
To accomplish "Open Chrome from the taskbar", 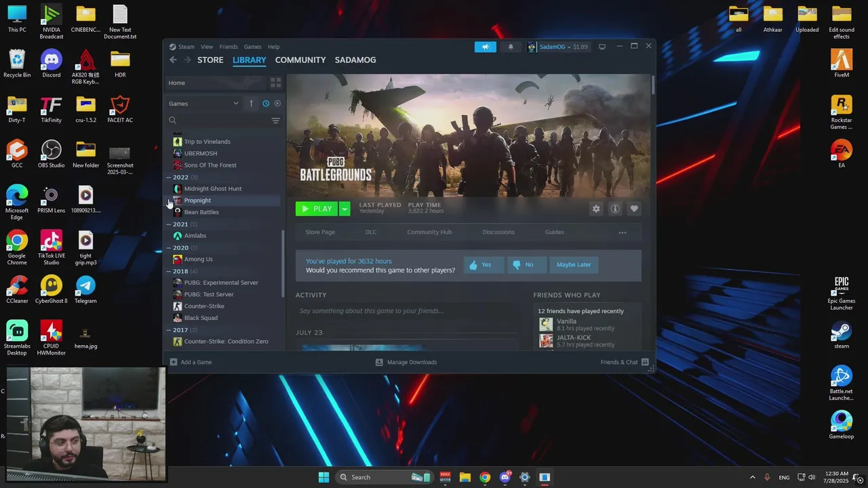I will [485, 477].
